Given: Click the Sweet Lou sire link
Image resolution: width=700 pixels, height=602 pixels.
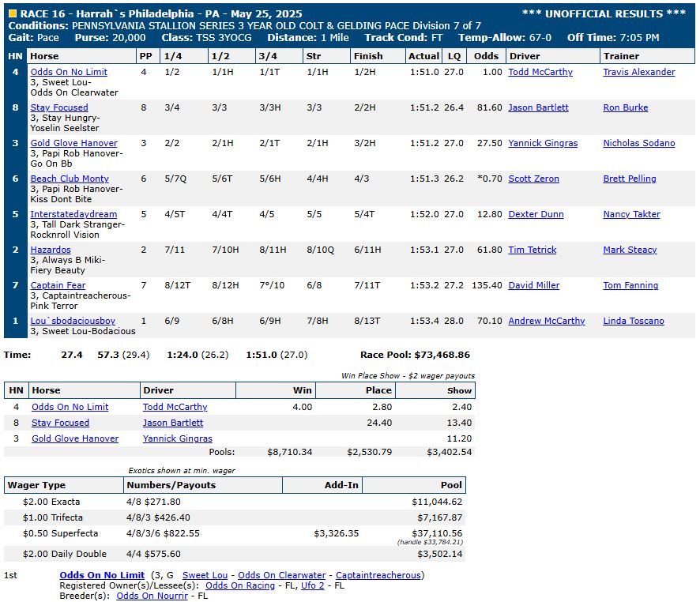Looking at the screenshot, I should click(x=205, y=575).
